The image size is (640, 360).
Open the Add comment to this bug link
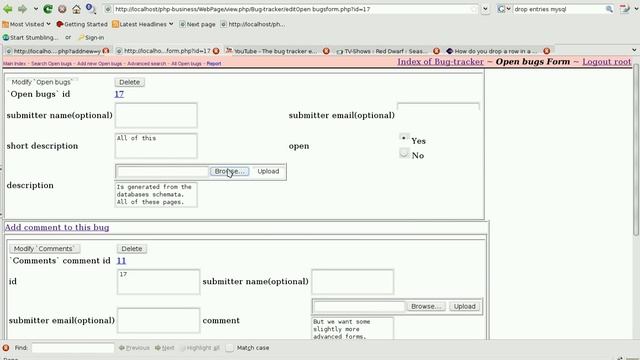57,227
